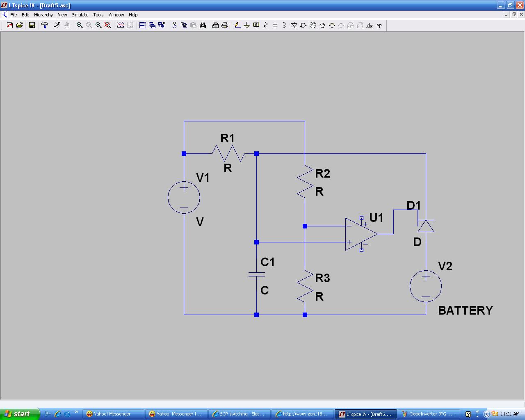Launch Internet Explorer from quick launch
The width and height of the screenshot is (525, 420).
point(57,414)
